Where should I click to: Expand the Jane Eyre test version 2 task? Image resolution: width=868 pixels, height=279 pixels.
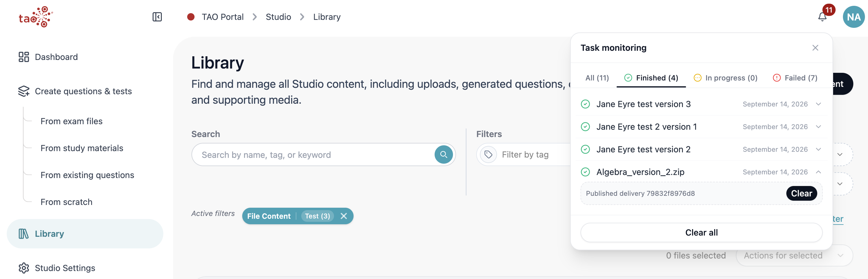point(818,149)
